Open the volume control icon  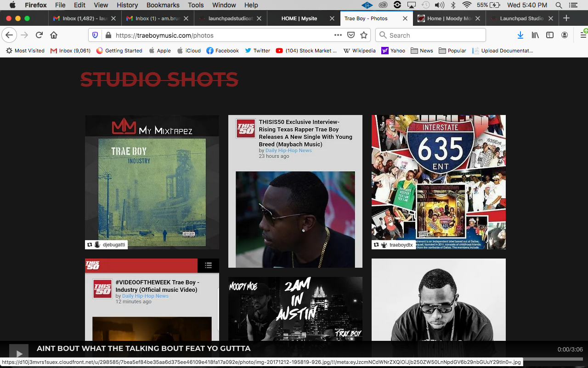439,5
